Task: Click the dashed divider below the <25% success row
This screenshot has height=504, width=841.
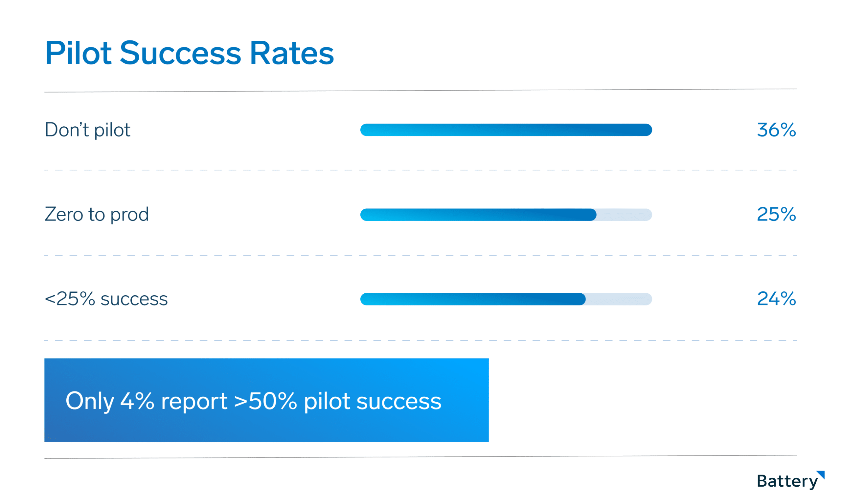Action: tap(420, 340)
